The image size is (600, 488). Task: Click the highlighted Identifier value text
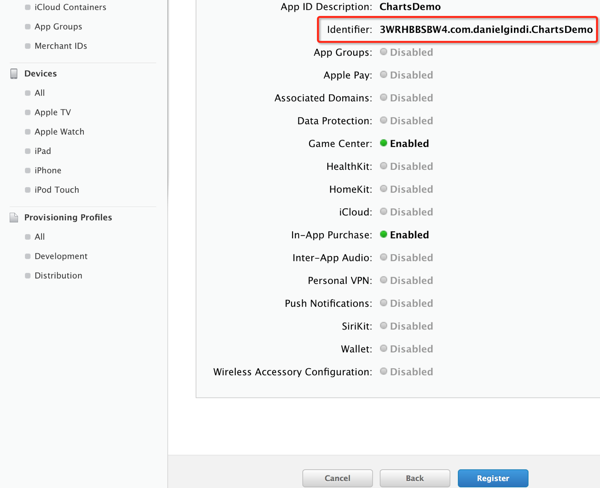click(x=486, y=30)
